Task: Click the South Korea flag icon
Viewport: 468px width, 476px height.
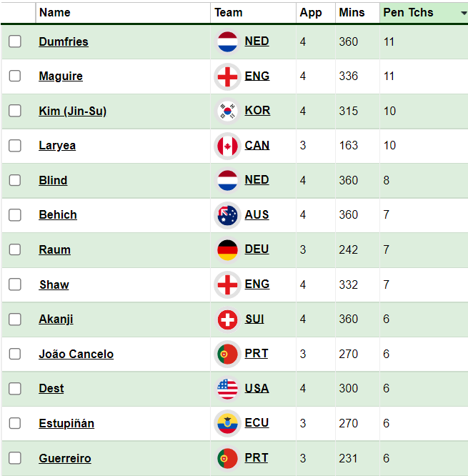Action: [227, 111]
